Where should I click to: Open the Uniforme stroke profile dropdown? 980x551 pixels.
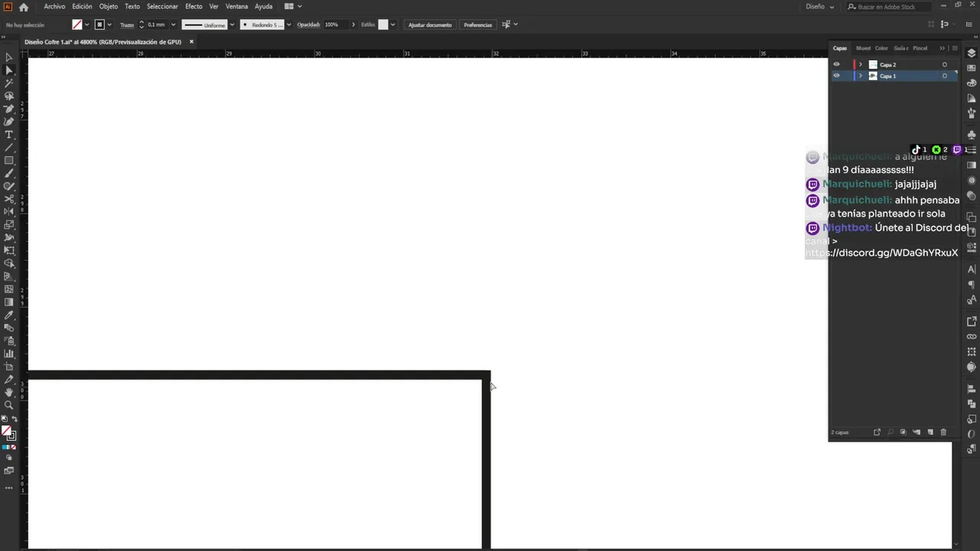[231, 24]
